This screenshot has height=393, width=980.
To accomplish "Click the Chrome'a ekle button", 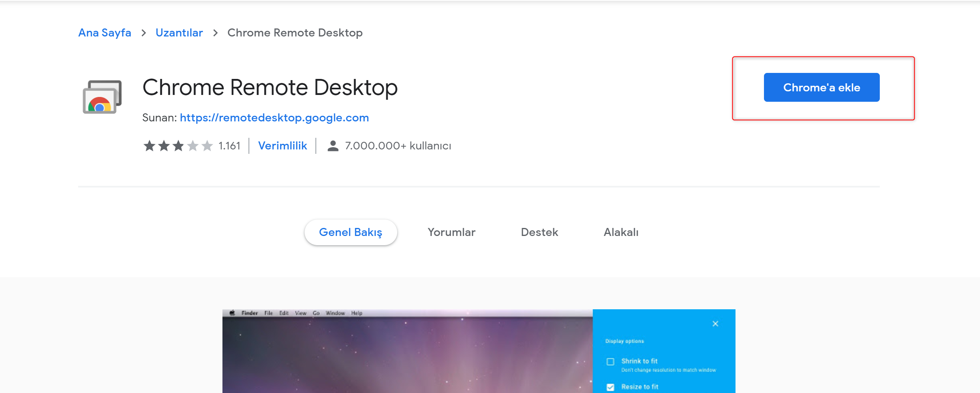I will 822,87.
